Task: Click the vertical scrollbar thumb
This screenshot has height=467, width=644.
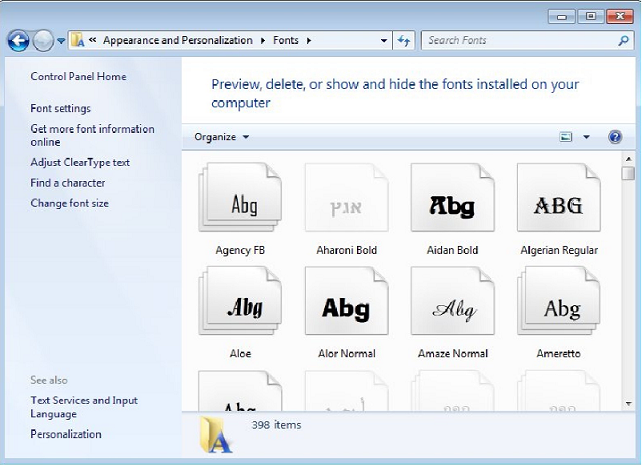Action: tap(628, 173)
